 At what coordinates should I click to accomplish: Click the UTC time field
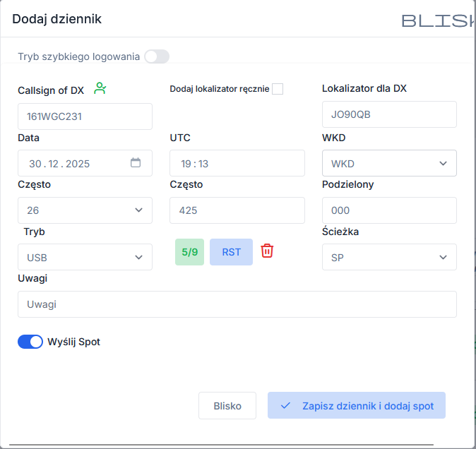coord(237,163)
